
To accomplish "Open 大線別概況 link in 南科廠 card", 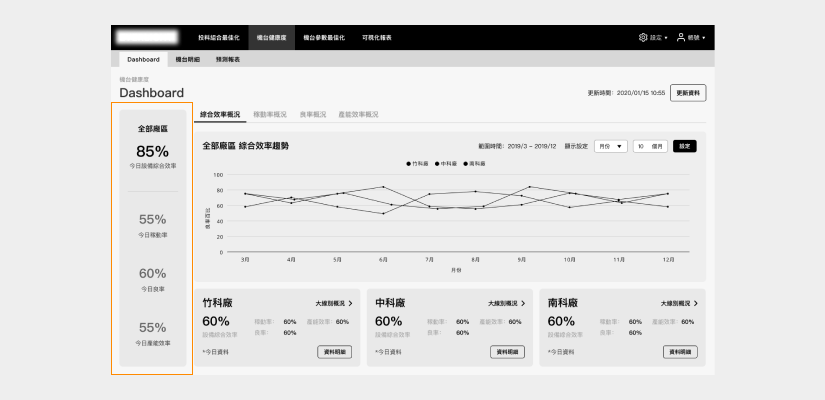I will [x=679, y=304].
